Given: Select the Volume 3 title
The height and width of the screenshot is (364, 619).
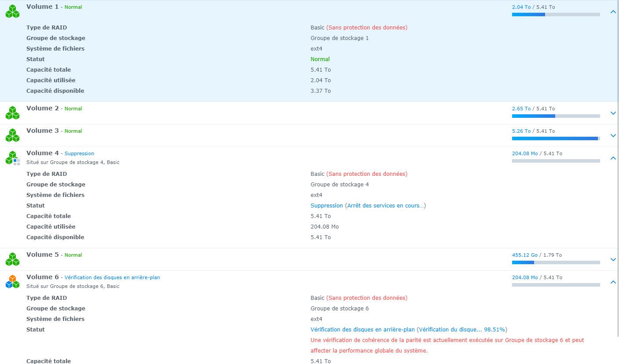Looking at the screenshot, I should pyautogui.click(x=42, y=131).
